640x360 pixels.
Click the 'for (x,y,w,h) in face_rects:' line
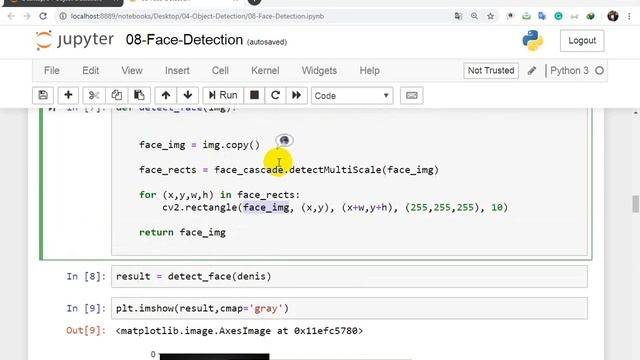tap(220, 195)
